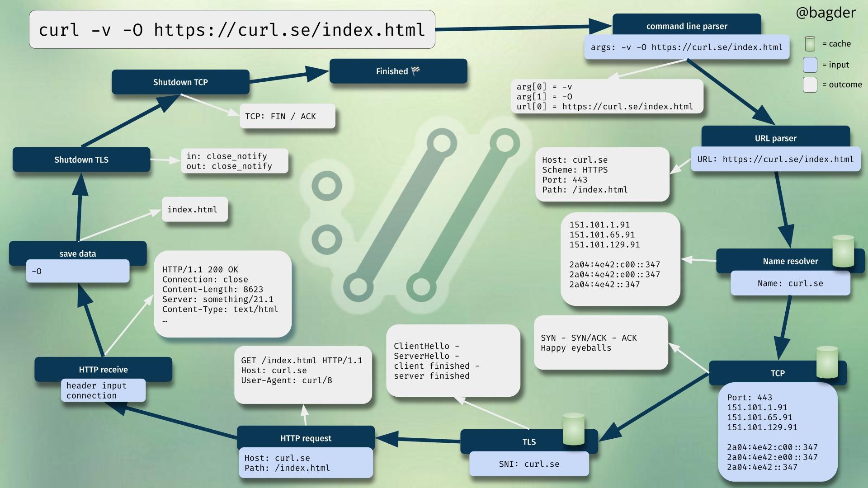Click the URL parser header
This screenshot has height=488, width=868.
(775, 138)
